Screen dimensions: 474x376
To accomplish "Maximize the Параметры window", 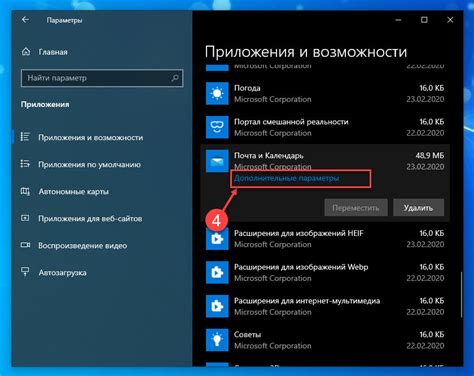I will (x=424, y=20).
